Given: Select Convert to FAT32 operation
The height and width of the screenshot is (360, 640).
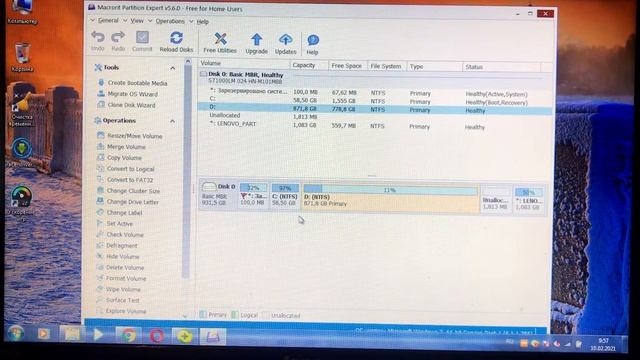Looking at the screenshot, I should tap(125, 180).
